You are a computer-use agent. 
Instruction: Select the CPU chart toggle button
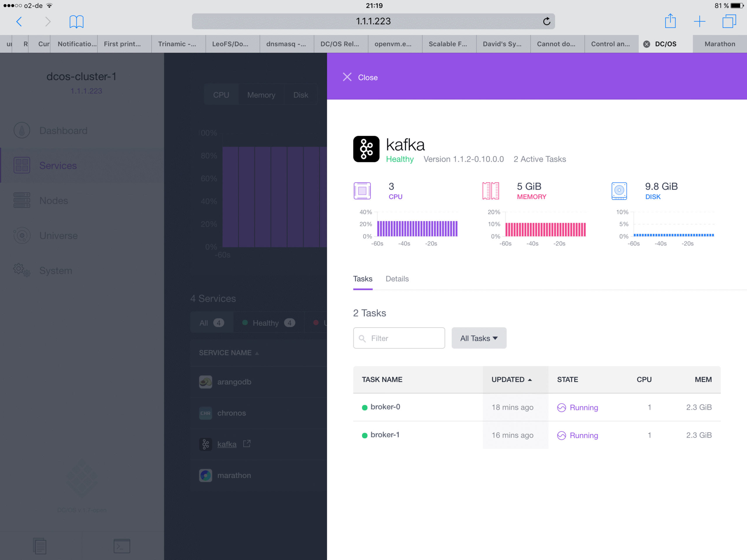(x=221, y=95)
